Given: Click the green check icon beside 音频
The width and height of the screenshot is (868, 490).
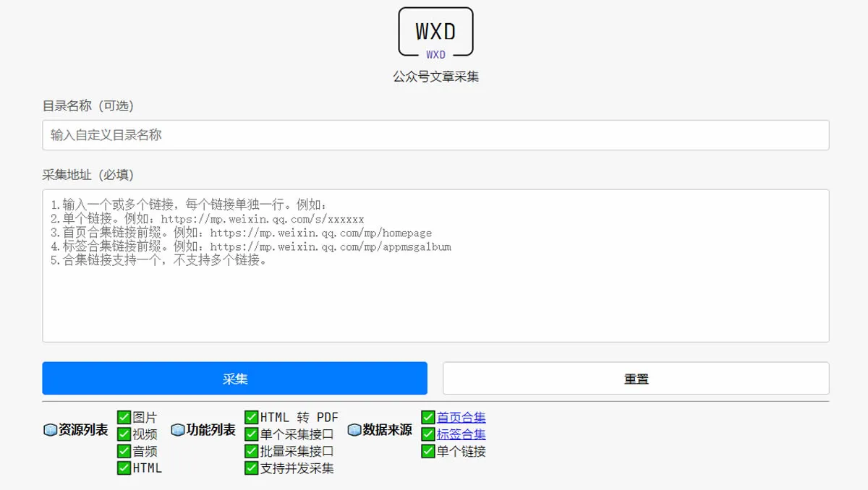Looking at the screenshot, I should 124,451.
